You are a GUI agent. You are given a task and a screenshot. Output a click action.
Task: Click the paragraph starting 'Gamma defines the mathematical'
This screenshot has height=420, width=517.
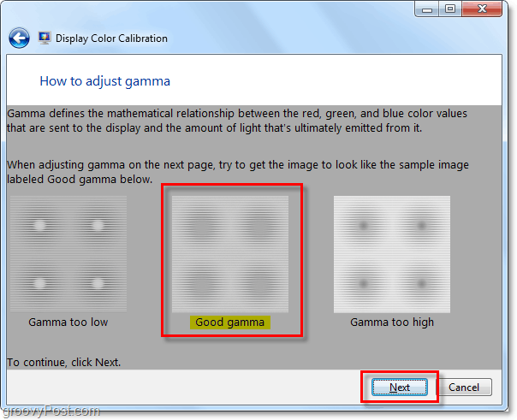click(237, 121)
